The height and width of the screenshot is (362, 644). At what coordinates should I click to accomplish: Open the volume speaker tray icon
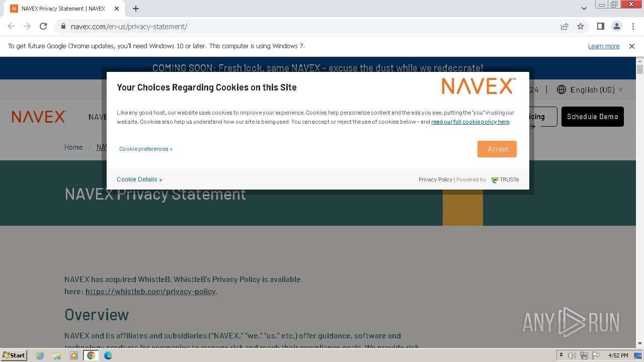572,355
